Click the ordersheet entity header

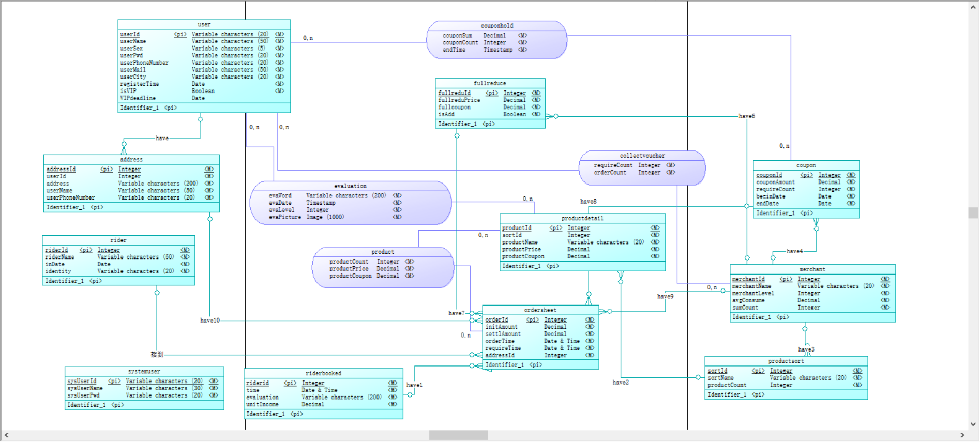click(x=540, y=310)
